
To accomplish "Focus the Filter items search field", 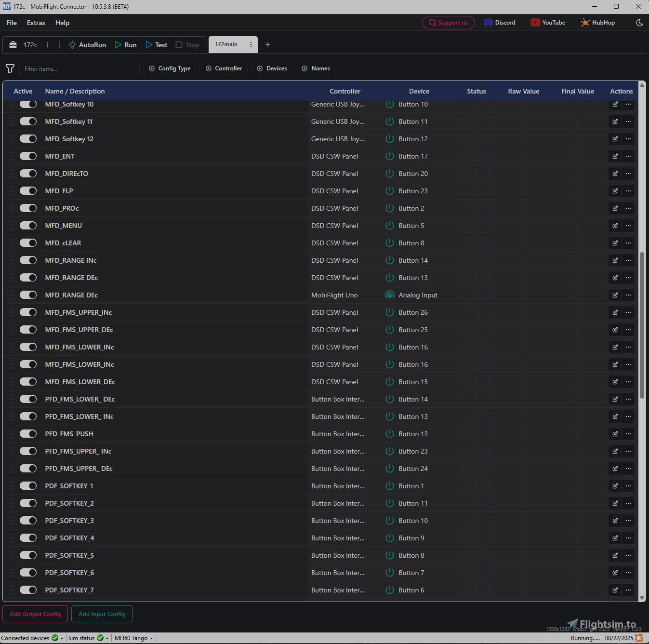I will click(x=79, y=68).
